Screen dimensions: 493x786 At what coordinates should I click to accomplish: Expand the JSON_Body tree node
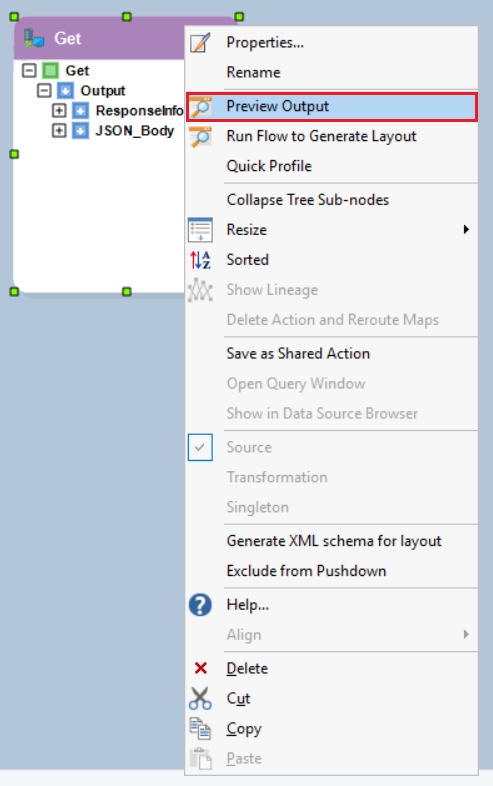coord(59,130)
